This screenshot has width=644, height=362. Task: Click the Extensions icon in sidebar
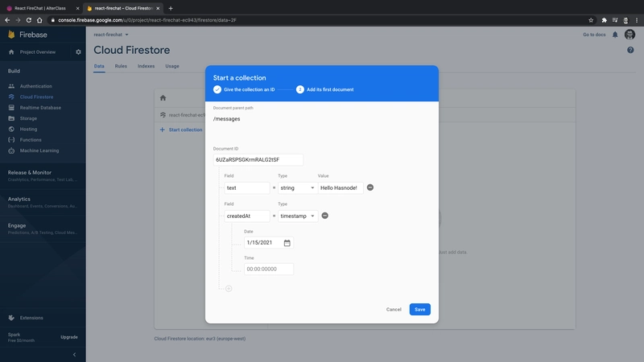[x=11, y=318]
